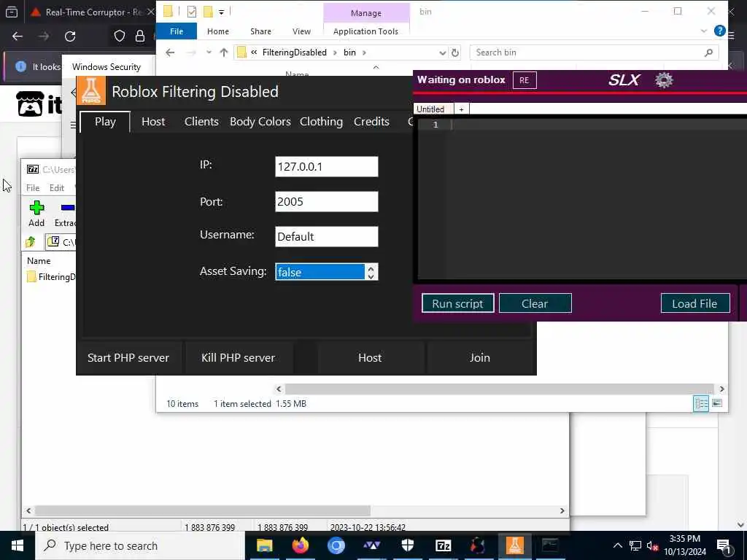747x560 pixels.
Task: Expand recent locations dropdown in Explorer
Action: pos(209,52)
